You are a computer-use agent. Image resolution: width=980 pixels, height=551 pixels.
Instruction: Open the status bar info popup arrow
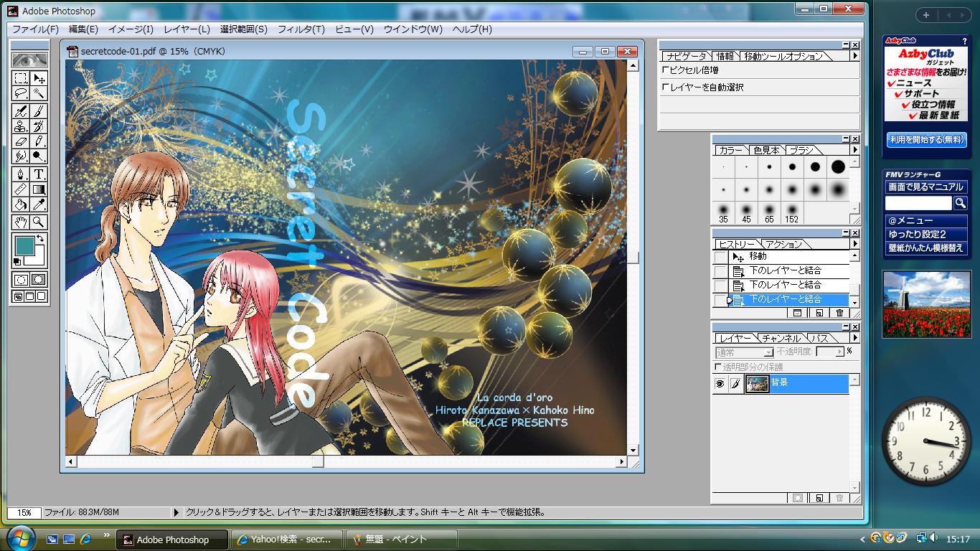click(x=176, y=512)
